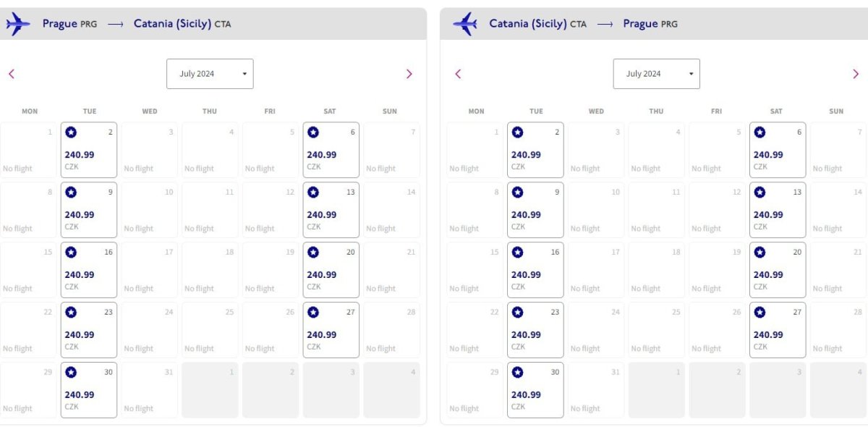Pick July 20 return flight for 240.99 CZK

(777, 271)
